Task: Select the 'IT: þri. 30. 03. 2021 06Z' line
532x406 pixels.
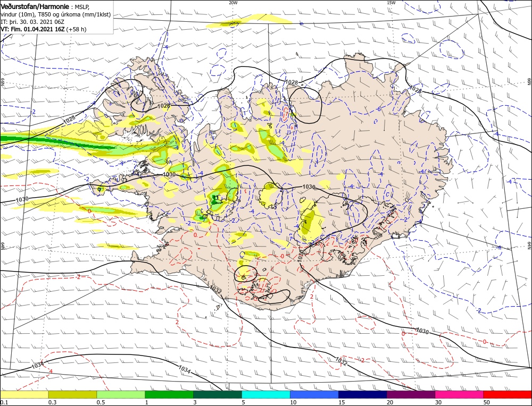Action: 32,22
